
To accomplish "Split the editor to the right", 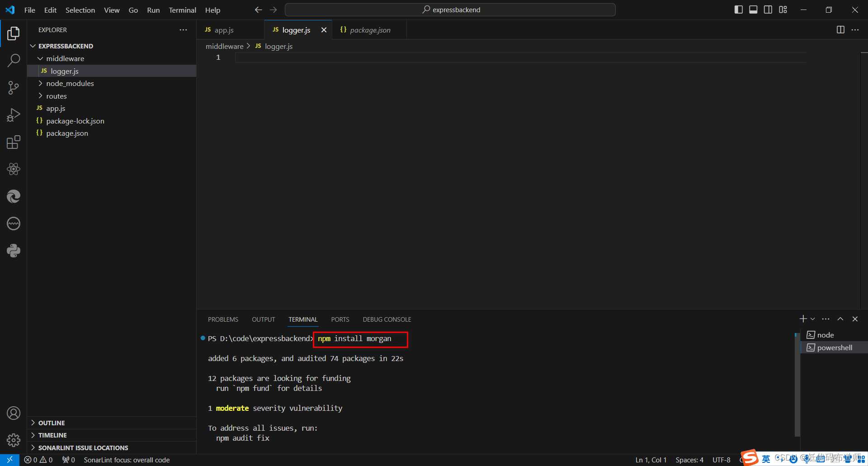I will pos(840,30).
